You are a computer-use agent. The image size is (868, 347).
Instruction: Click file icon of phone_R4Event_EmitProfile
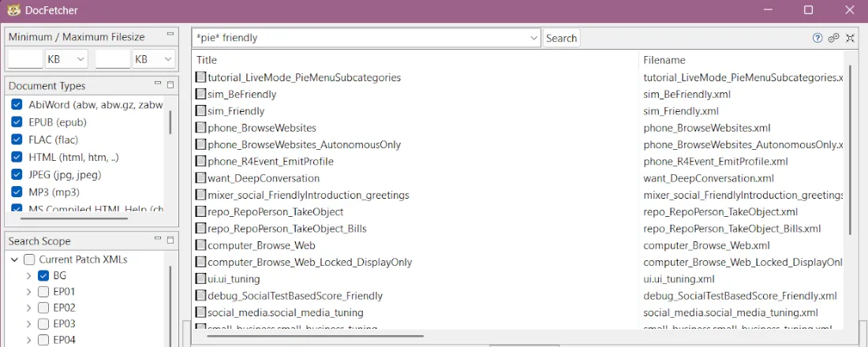coord(201,162)
